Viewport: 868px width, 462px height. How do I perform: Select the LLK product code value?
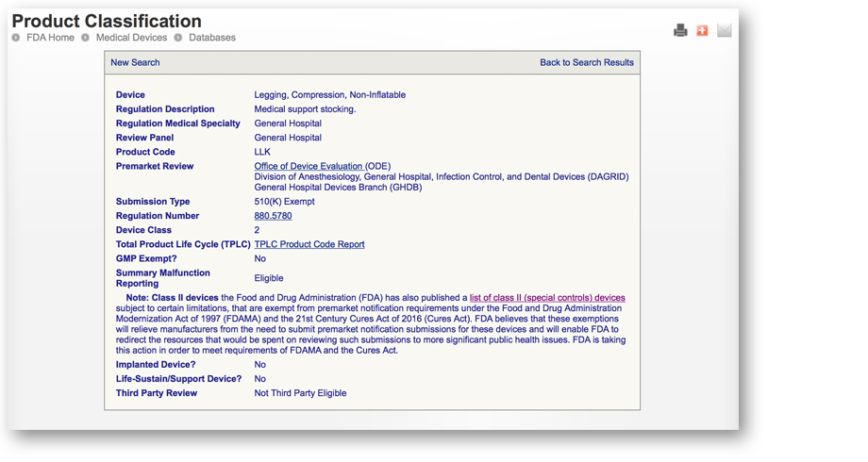tap(262, 152)
